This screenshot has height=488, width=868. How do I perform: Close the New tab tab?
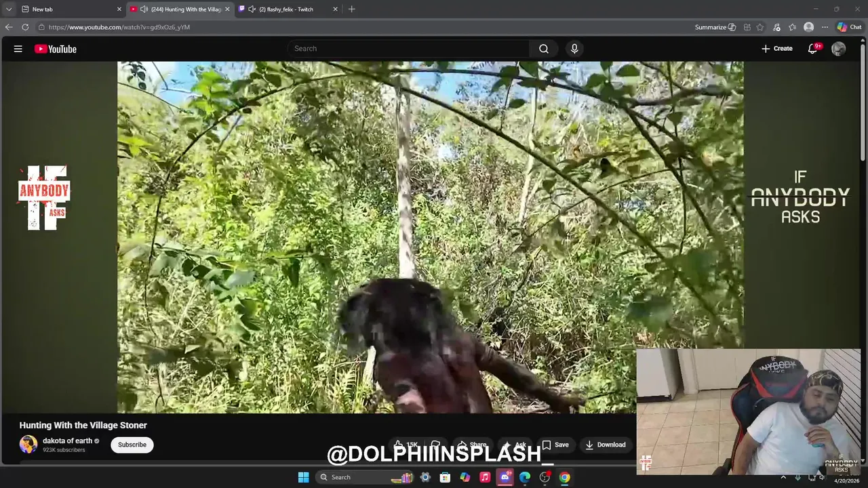click(x=119, y=9)
